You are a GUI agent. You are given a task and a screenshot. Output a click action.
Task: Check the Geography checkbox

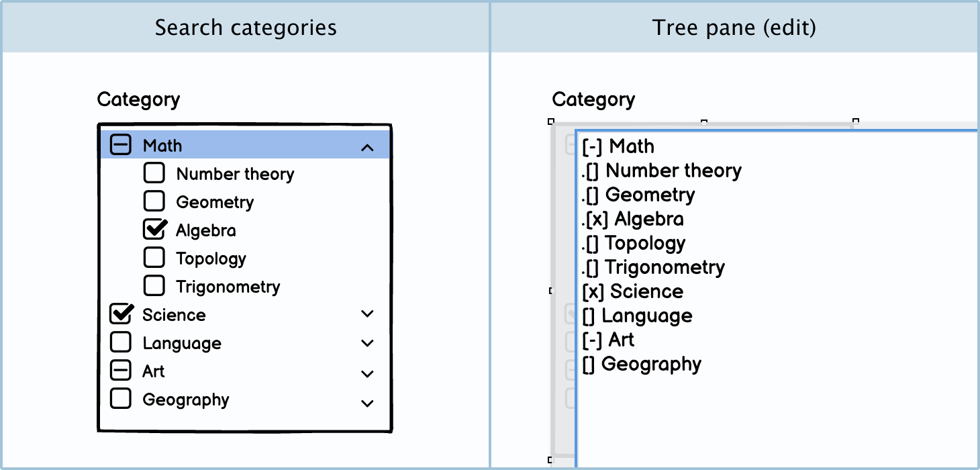121,399
